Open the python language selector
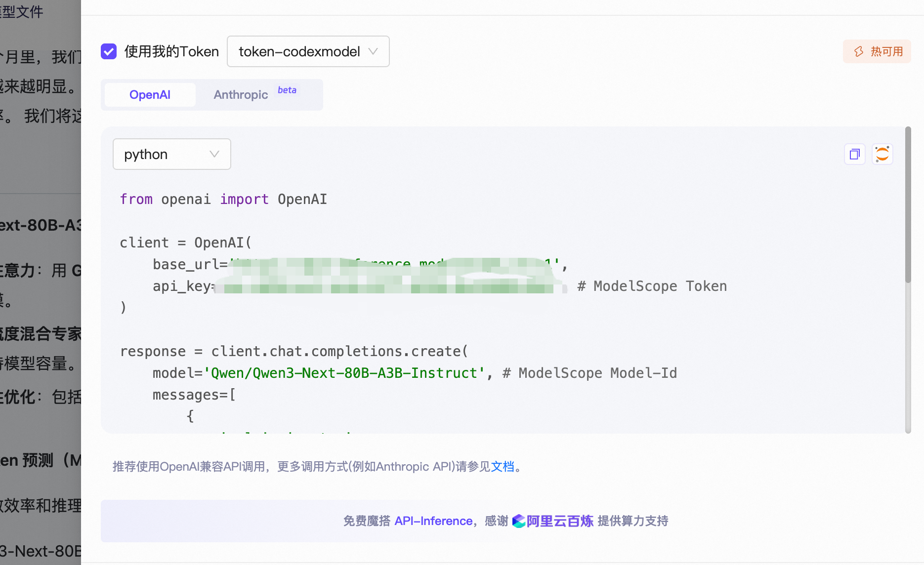924x565 pixels. [171, 154]
